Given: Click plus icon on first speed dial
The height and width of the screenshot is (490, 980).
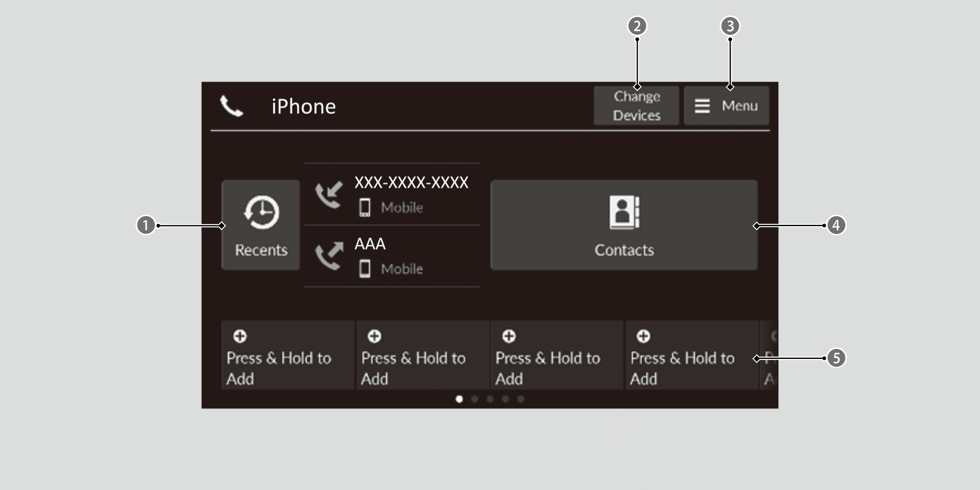Looking at the screenshot, I should 240,336.
